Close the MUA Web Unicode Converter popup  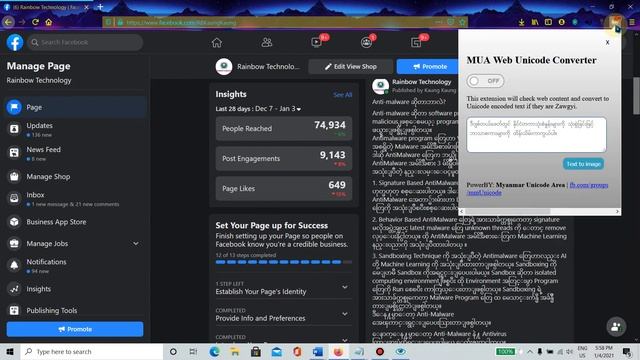tap(607, 42)
